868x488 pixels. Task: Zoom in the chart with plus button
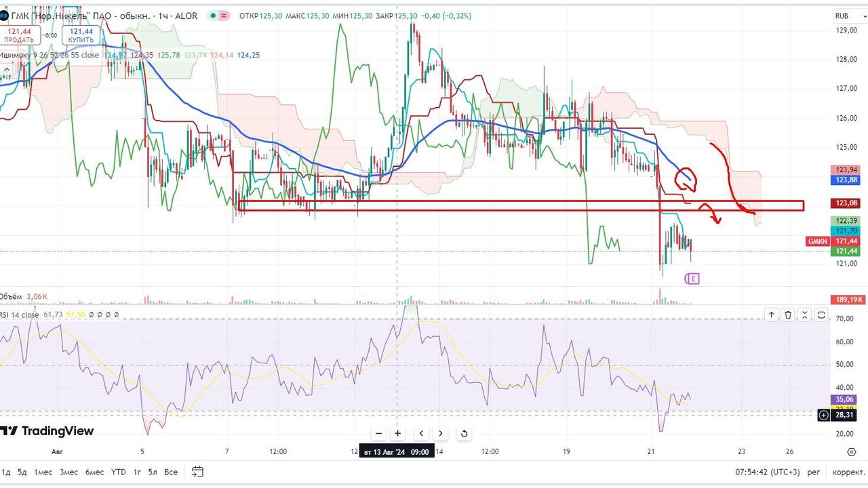coord(398,434)
